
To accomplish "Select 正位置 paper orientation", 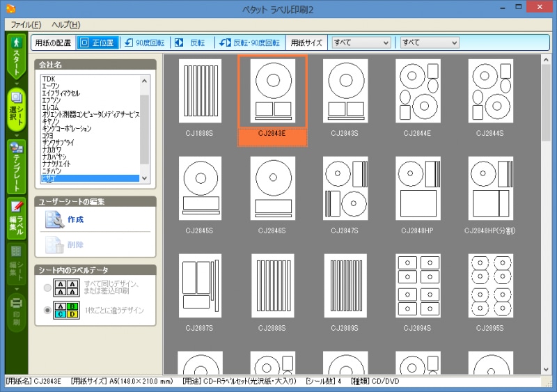I will [97, 42].
